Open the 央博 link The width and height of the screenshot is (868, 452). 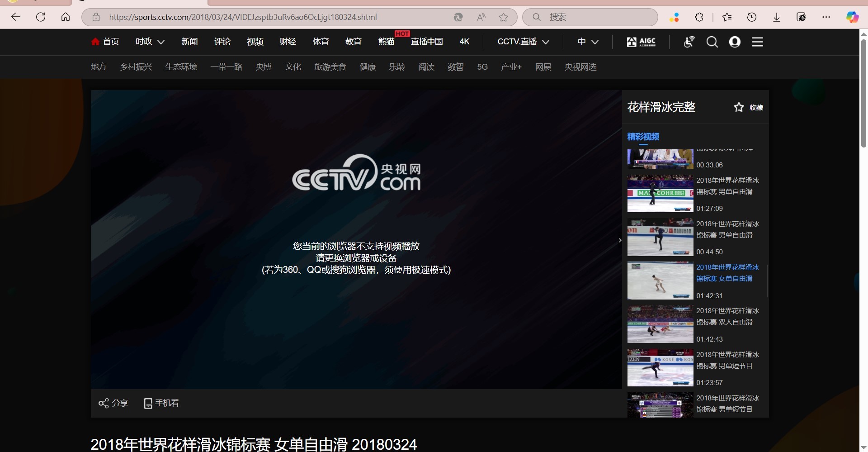pyautogui.click(x=264, y=67)
